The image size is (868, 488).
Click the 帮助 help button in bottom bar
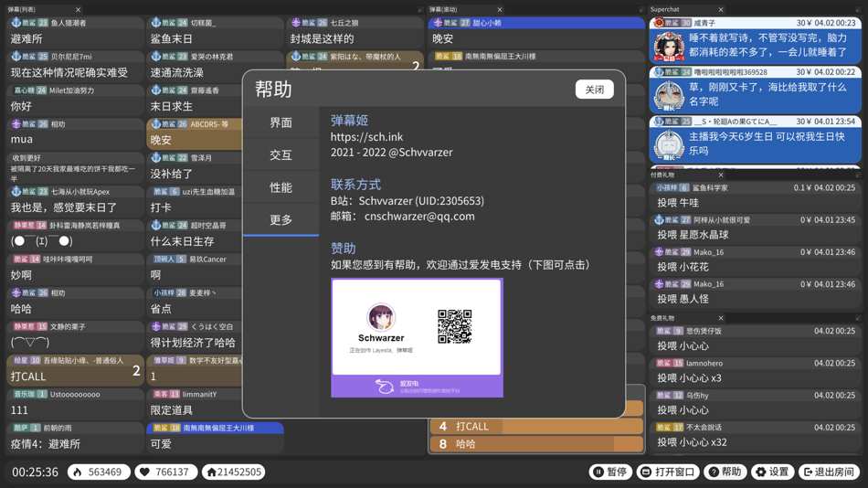(725, 472)
